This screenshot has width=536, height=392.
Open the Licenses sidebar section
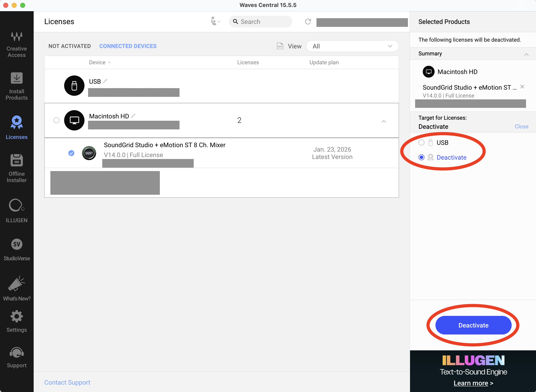(17, 127)
